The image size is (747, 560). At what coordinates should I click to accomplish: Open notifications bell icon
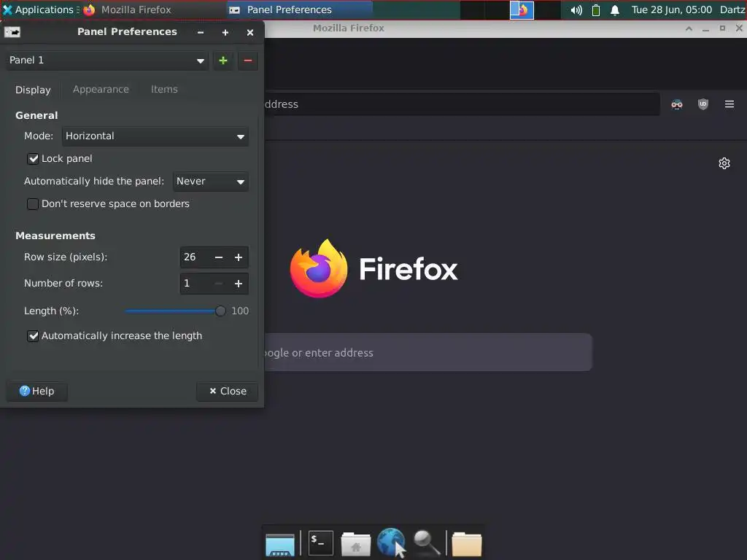pos(615,10)
